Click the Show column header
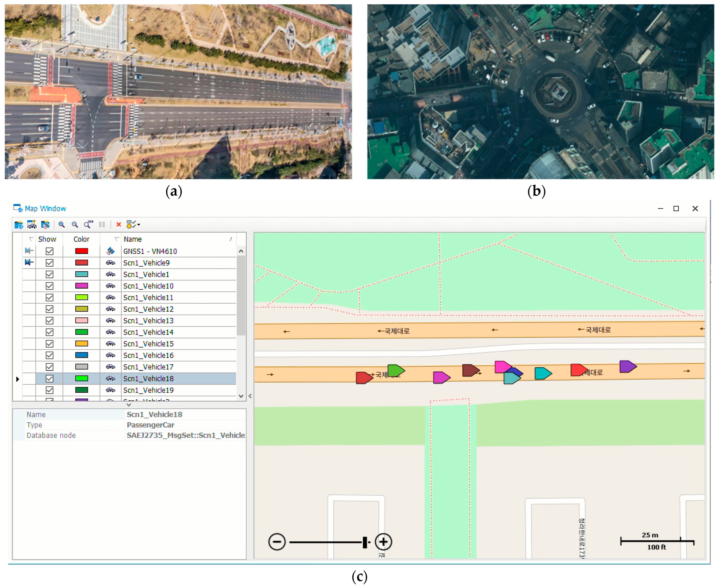The height and width of the screenshot is (588, 719). [x=47, y=239]
